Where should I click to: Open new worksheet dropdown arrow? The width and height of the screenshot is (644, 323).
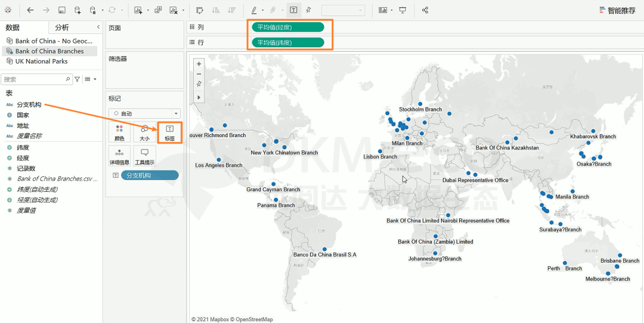click(147, 10)
